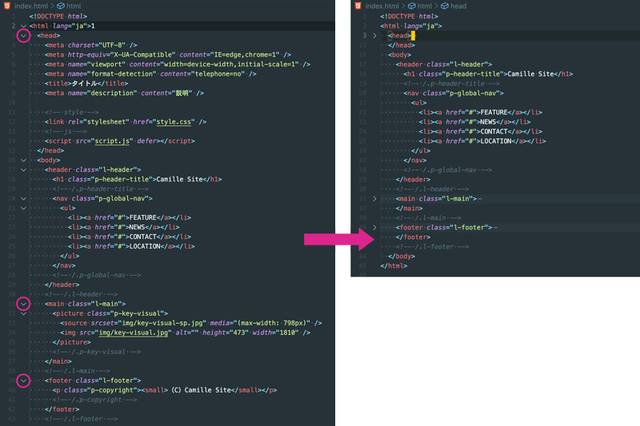This screenshot has width=640, height=426.
Task: Follow the style.css link in left pane
Action: point(173,122)
